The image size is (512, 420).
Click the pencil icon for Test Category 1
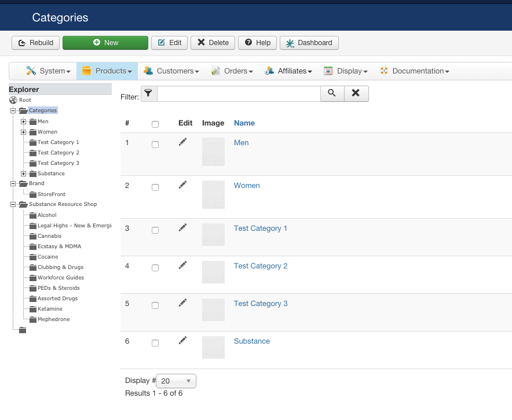point(183,227)
